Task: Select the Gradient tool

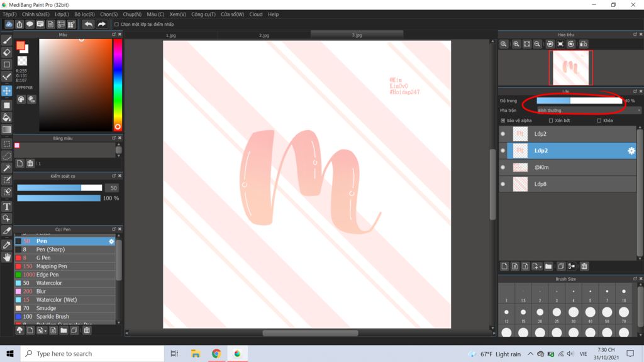Action: (x=6, y=129)
